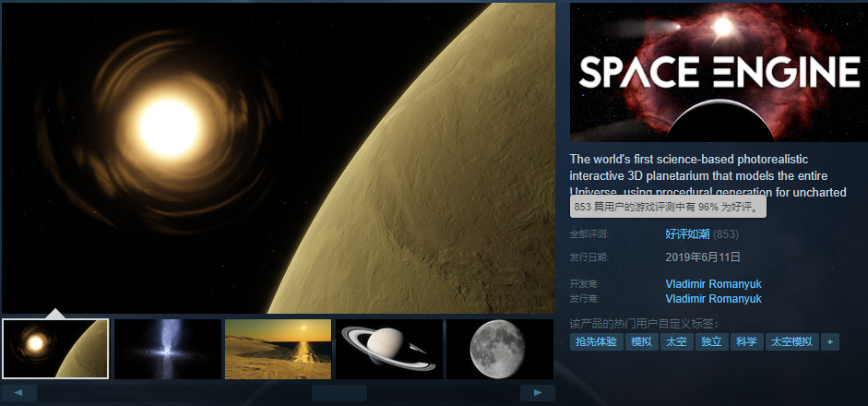Open publisher Vladimir Romanyuk link

714,299
